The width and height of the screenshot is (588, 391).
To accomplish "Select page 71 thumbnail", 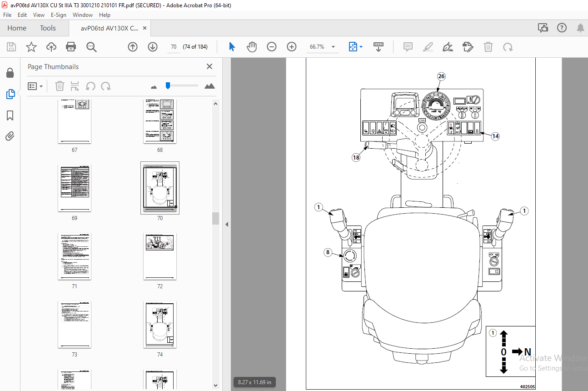I will coord(75,256).
